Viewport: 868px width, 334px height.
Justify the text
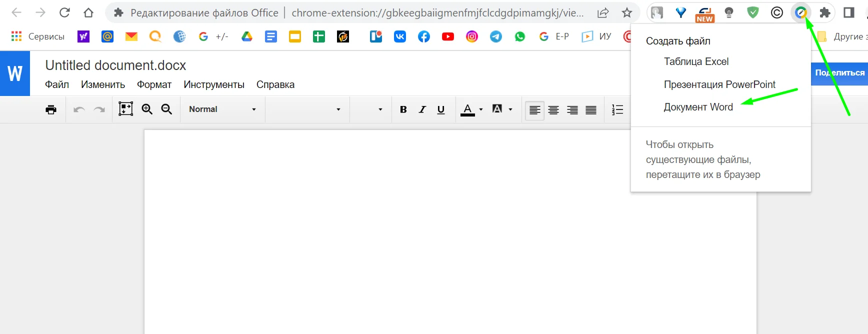(x=591, y=110)
